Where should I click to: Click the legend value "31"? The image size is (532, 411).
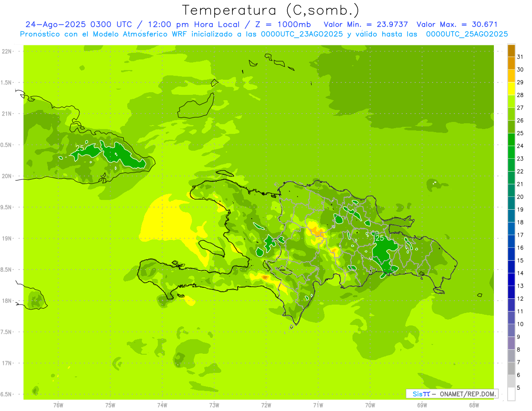click(x=520, y=57)
